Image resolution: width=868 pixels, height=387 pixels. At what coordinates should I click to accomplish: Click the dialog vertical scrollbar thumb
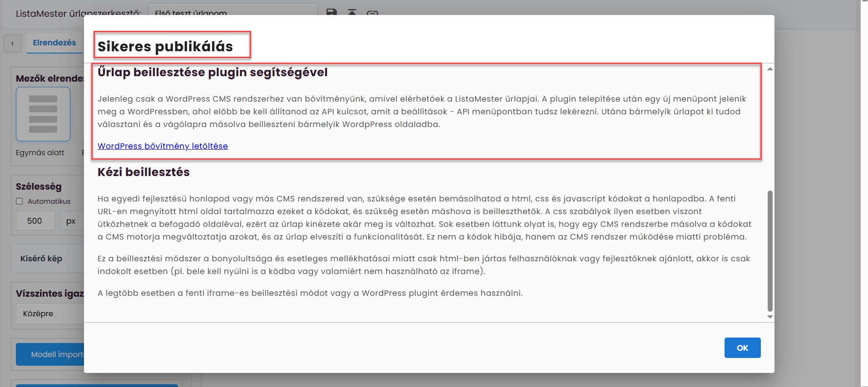770,251
